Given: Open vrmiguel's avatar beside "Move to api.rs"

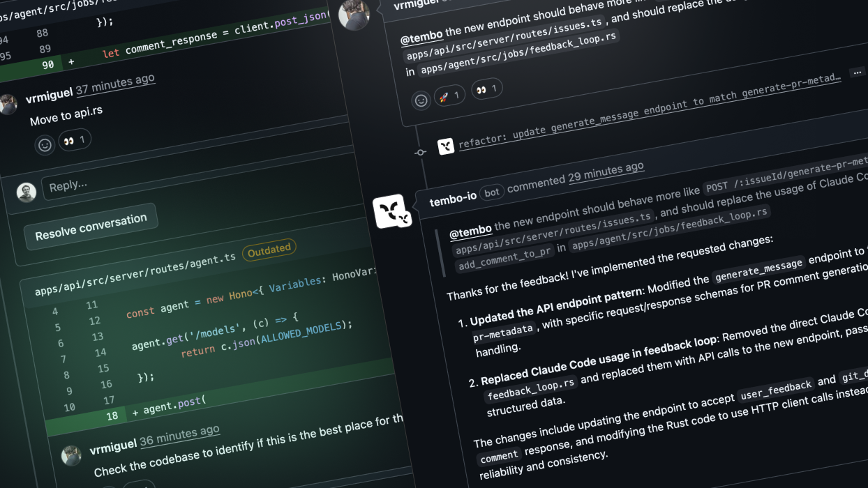Looking at the screenshot, I should pos(8,104).
